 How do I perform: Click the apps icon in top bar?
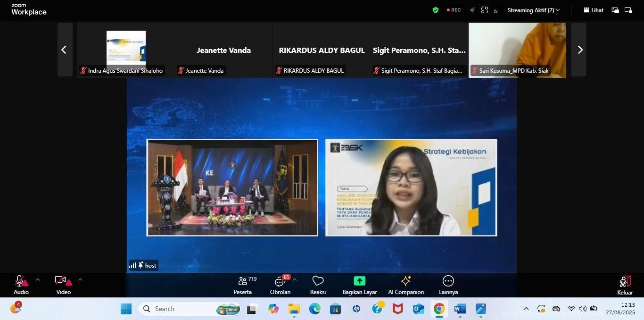485,10
